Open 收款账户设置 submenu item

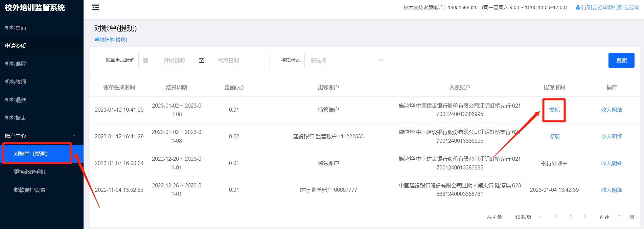click(x=30, y=190)
